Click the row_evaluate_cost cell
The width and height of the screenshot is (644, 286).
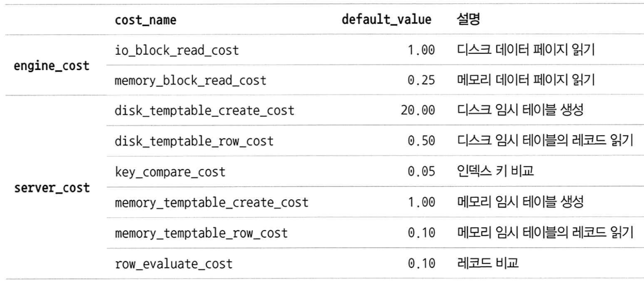174,264
